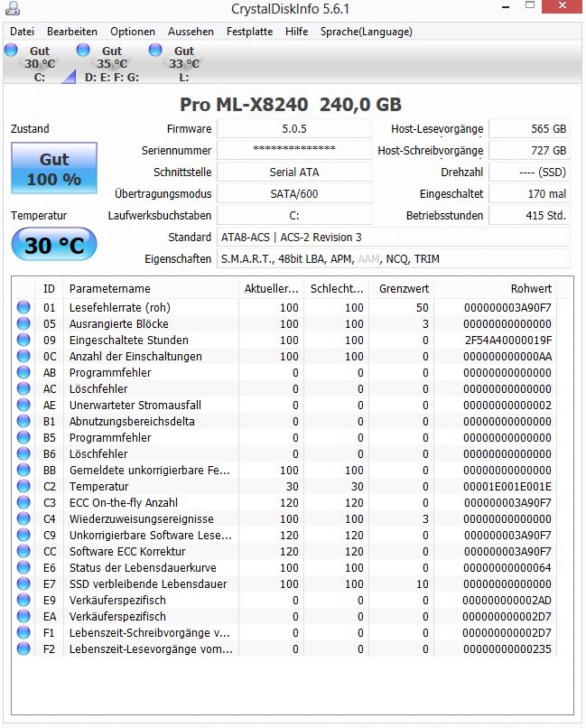Open the Datei menu
The width and height of the screenshot is (586, 728).
click(23, 32)
